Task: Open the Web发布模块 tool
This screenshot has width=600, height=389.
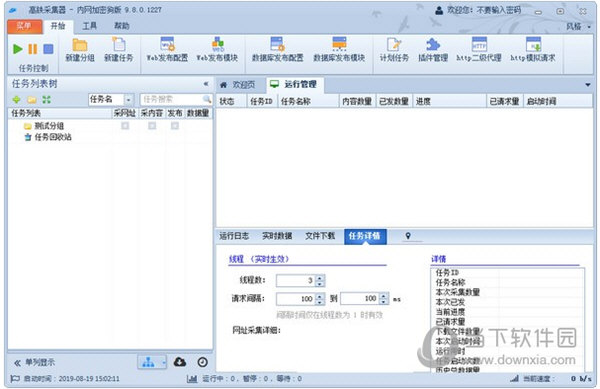Action: pos(217,50)
